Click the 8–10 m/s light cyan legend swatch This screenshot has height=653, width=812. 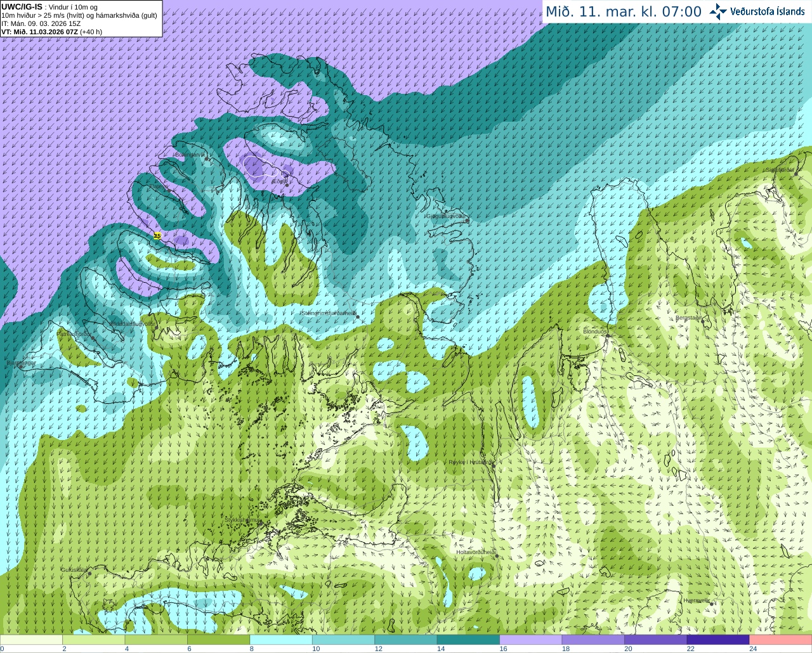281,640
